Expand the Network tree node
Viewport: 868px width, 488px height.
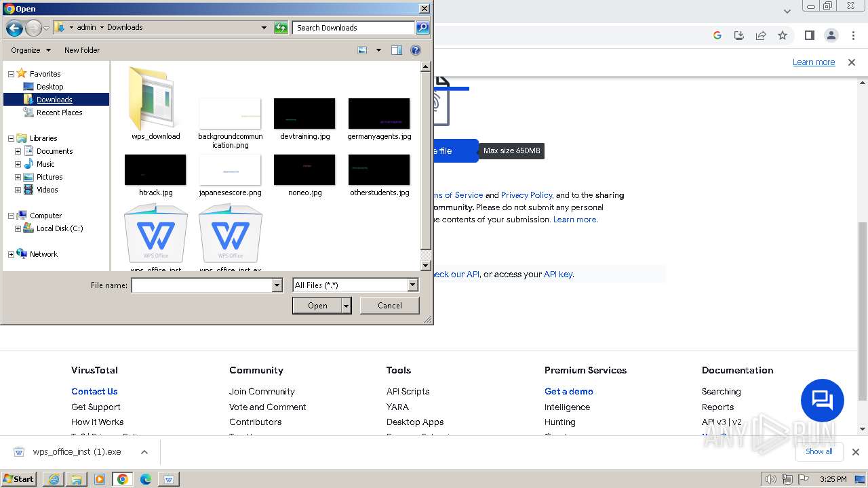click(11, 254)
